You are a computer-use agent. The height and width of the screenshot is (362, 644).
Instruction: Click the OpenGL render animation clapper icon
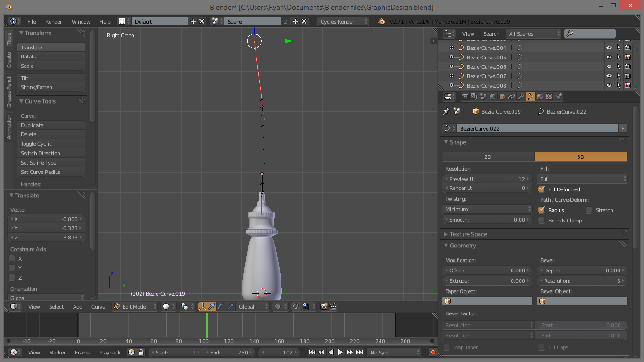333,306
